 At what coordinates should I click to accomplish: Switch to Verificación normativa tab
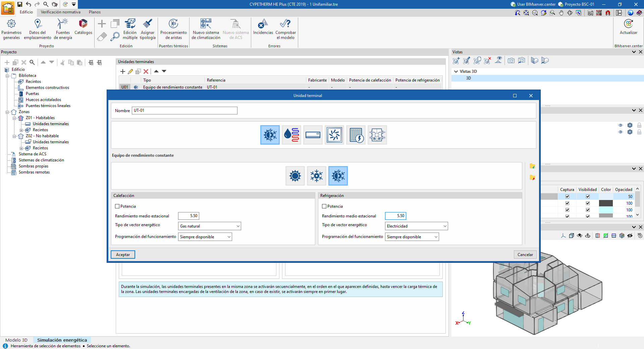(61, 12)
